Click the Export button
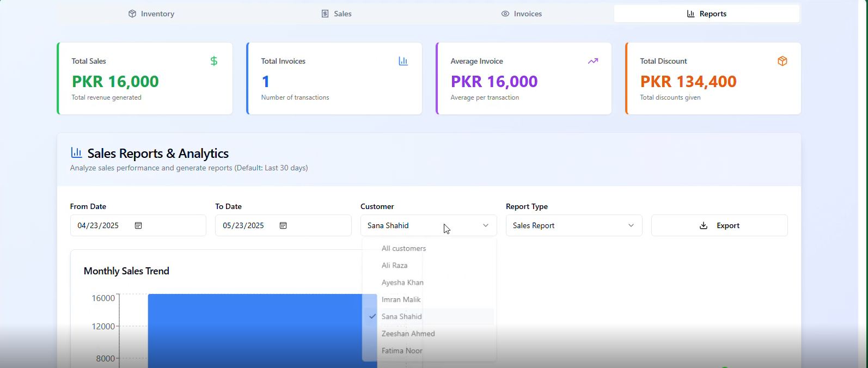 (x=719, y=225)
